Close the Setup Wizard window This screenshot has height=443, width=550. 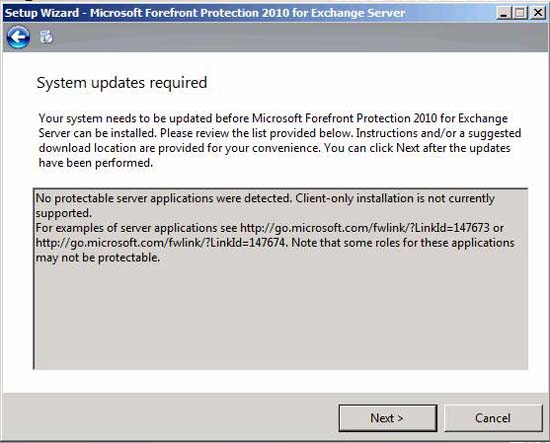(x=537, y=13)
